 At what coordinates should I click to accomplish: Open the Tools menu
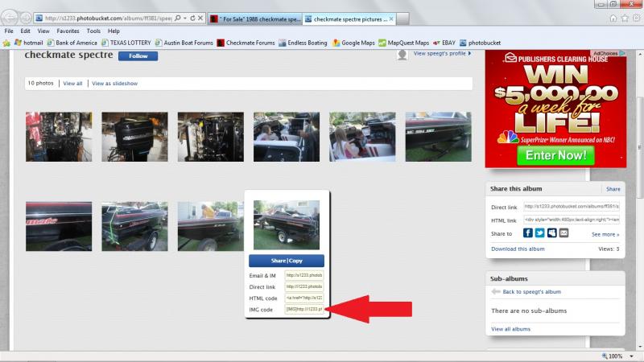point(93,31)
